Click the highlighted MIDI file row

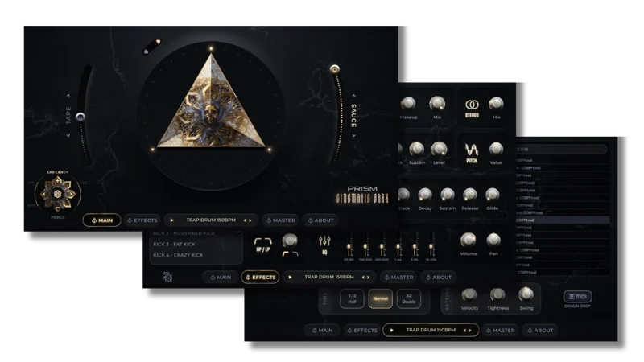563,220
